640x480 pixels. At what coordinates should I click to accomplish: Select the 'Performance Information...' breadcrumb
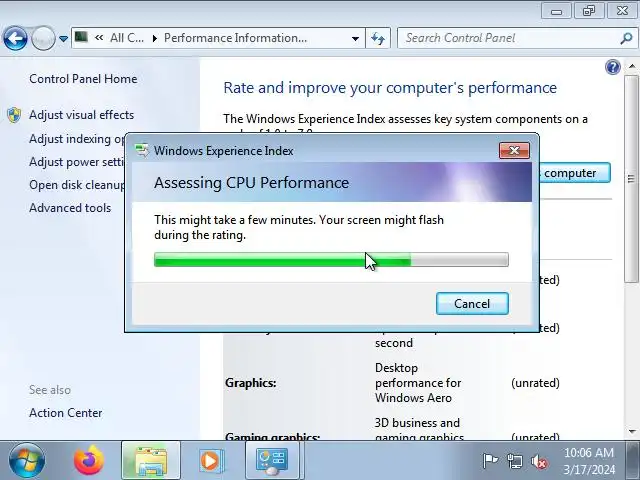click(x=235, y=38)
